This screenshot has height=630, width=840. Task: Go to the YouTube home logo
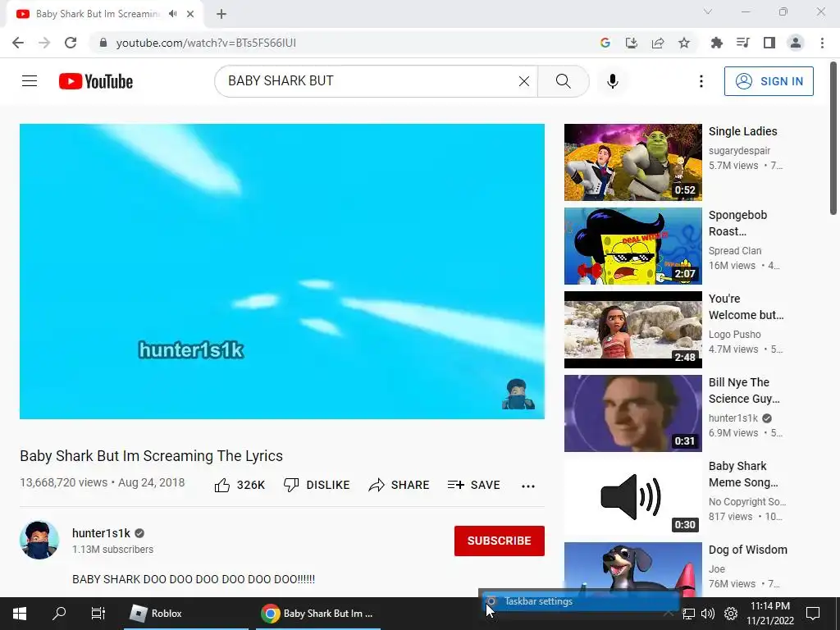click(x=96, y=81)
